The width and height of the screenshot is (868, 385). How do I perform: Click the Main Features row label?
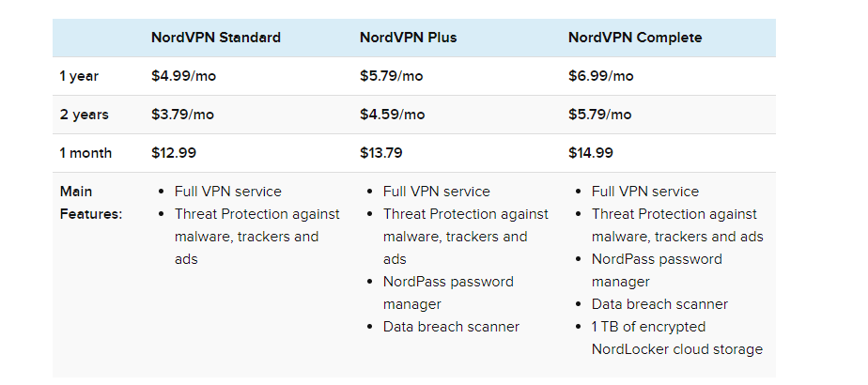point(90,202)
